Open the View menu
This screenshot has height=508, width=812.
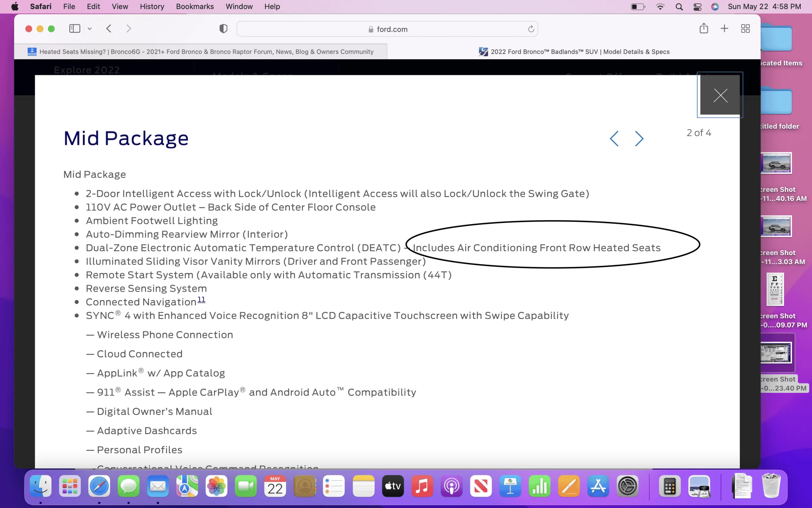pos(120,6)
